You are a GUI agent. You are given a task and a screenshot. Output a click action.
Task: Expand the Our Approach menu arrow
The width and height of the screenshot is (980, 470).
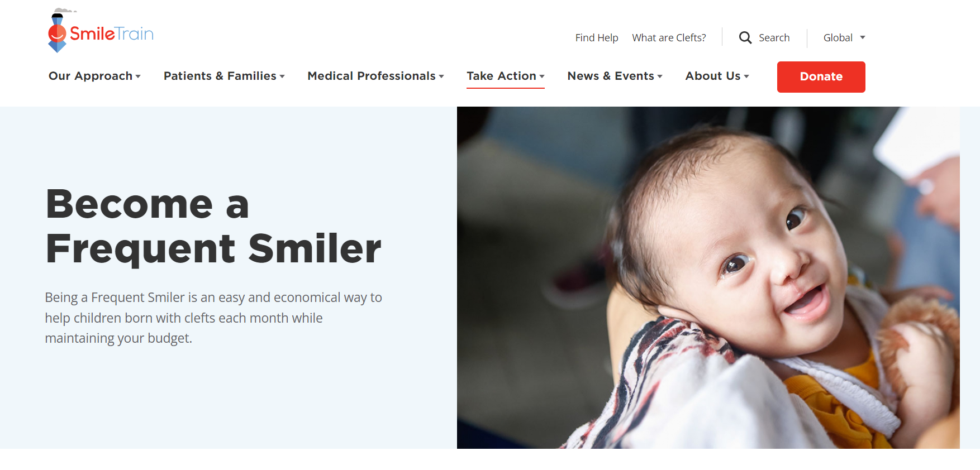[138, 76]
